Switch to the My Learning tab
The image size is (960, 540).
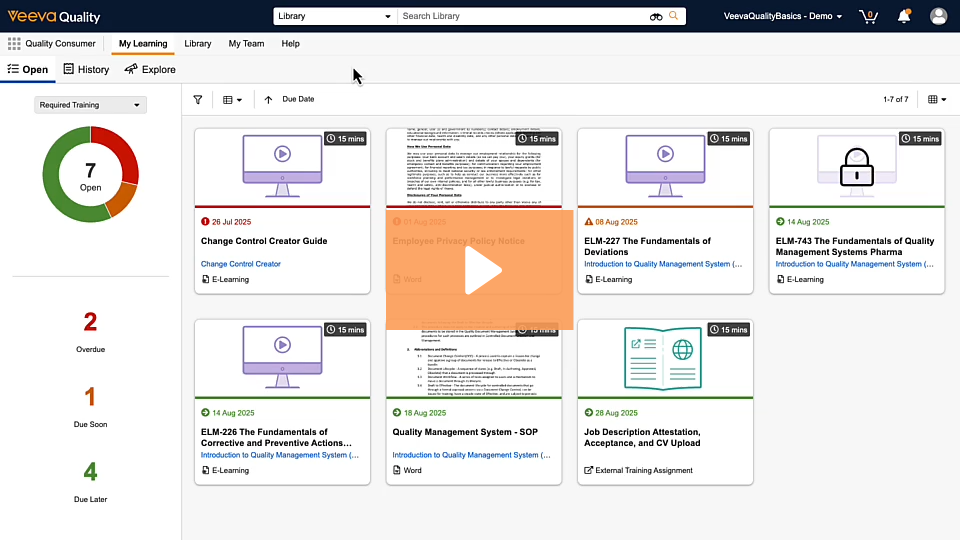[x=143, y=43]
